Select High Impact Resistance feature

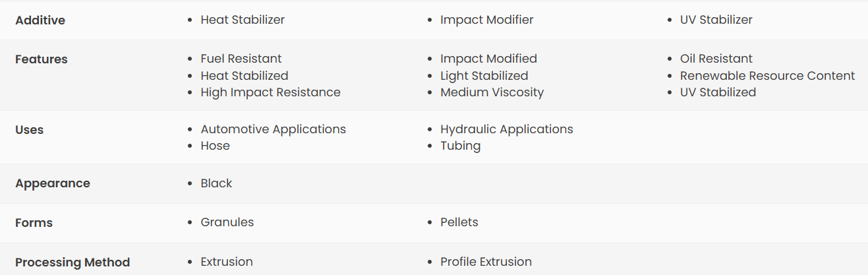point(271,92)
